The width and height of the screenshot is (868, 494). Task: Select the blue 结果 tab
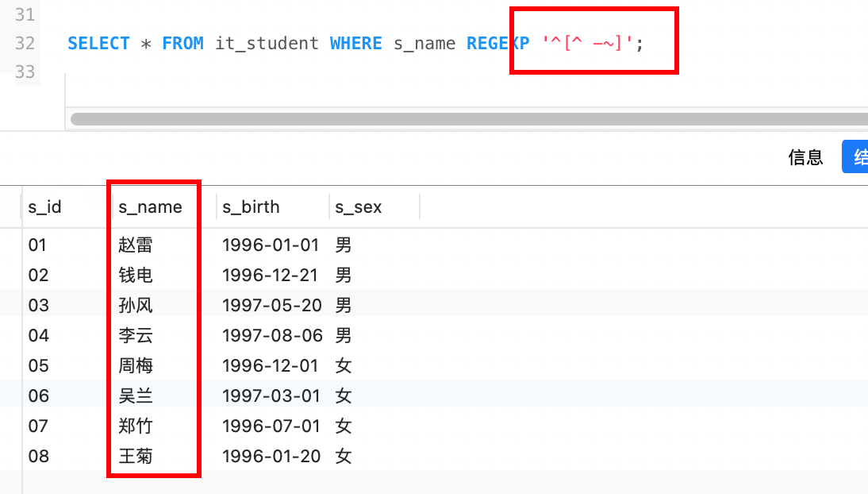tap(856, 157)
